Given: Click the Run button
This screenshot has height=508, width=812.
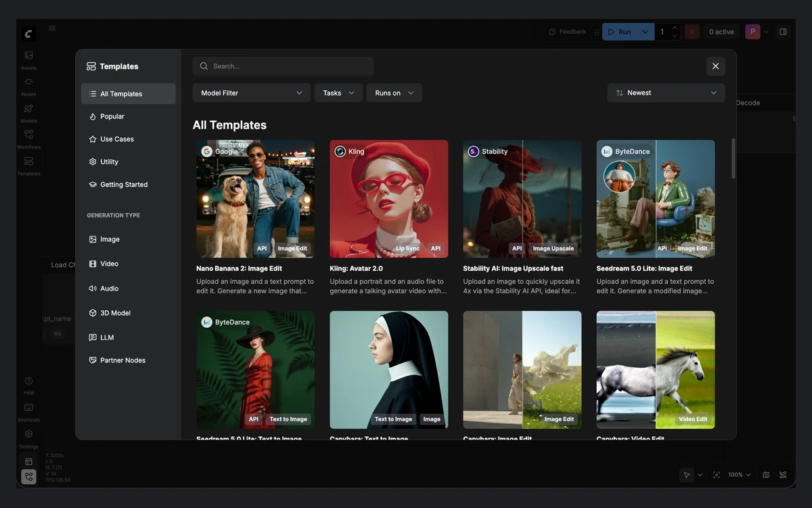Looking at the screenshot, I should tap(620, 32).
